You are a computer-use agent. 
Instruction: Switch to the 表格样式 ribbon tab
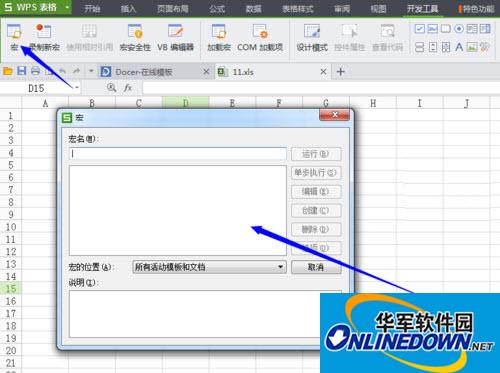pyautogui.click(x=298, y=8)
